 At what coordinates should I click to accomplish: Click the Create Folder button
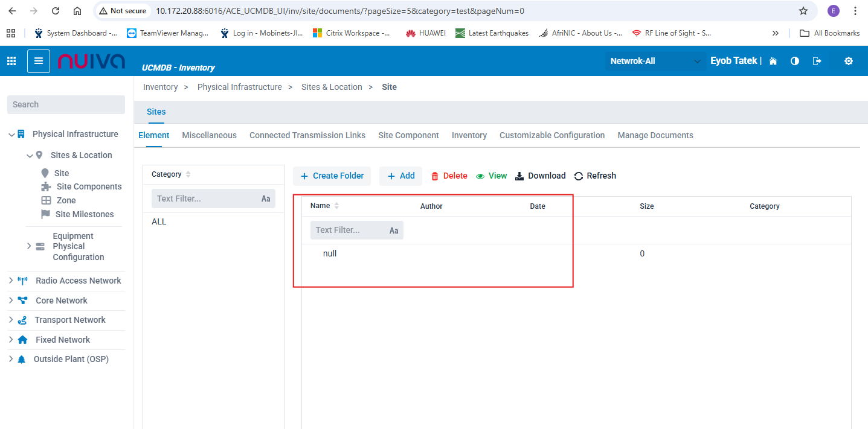(x=332, y=176)
